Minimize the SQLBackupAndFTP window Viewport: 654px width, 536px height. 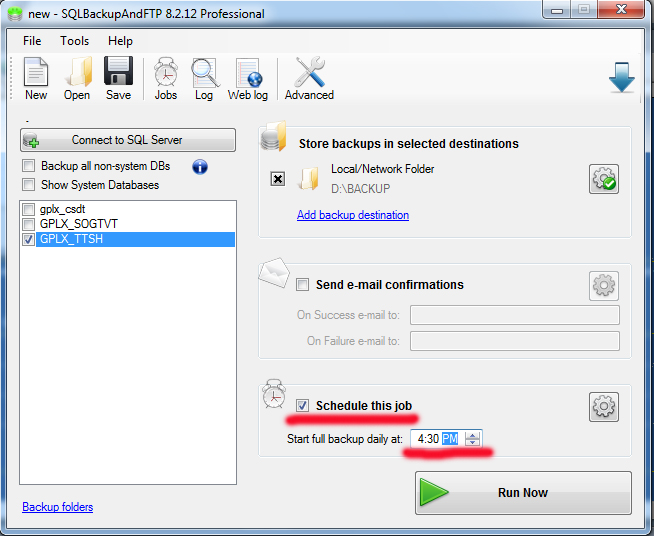click(557, 10)
